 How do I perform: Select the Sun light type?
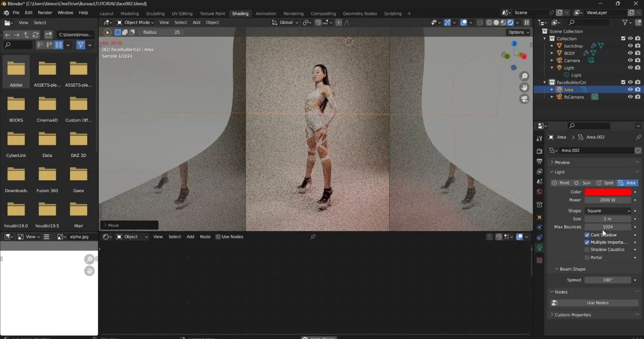[x=582, y=183]
